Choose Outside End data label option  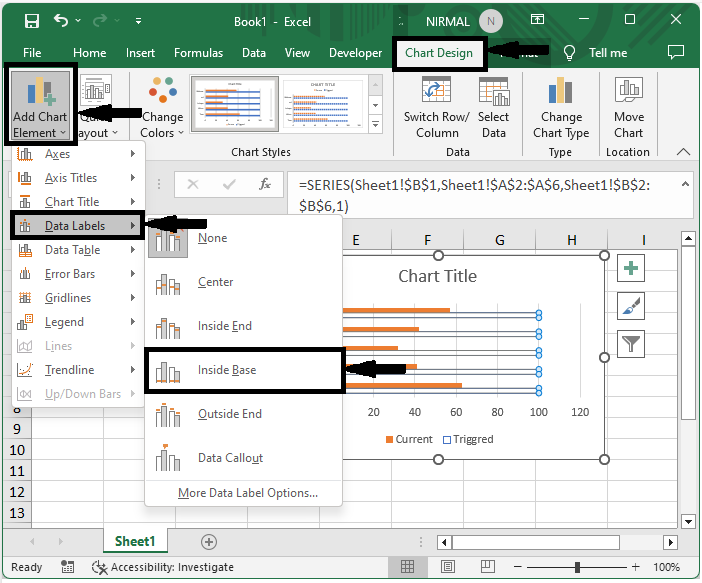click(244, 414)
